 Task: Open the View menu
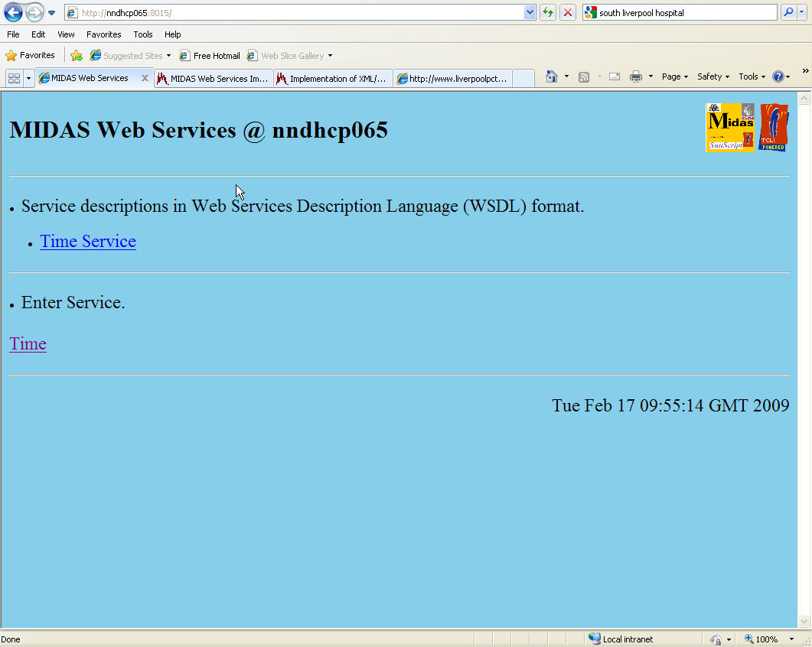66,34
